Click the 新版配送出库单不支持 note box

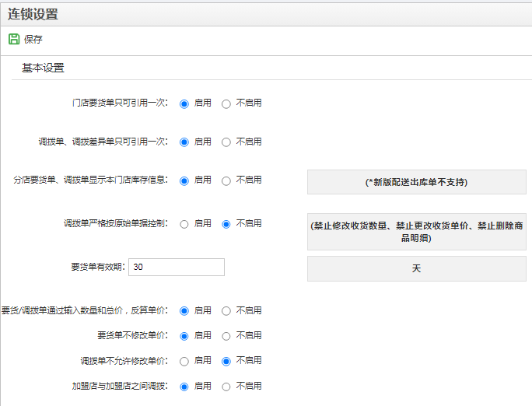[417, 182]
